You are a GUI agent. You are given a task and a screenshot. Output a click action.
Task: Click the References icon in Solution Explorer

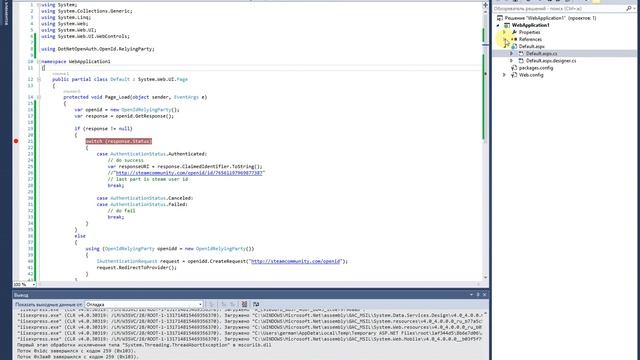click(x=514, y=39)
